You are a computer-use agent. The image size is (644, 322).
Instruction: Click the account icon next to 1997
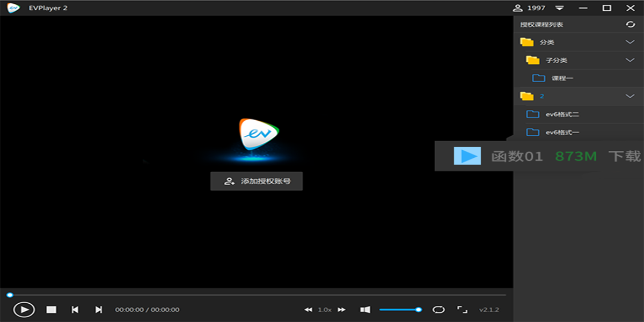517,8
